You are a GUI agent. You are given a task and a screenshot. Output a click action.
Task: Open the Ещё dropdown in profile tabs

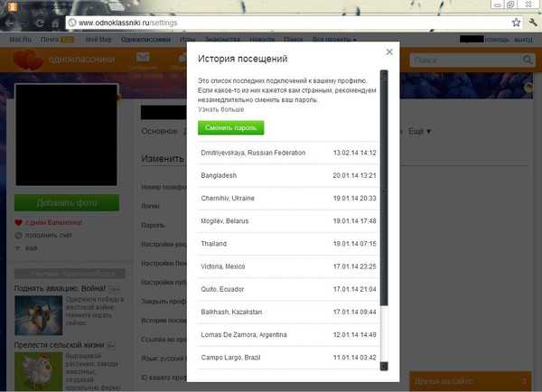point(419,131)
